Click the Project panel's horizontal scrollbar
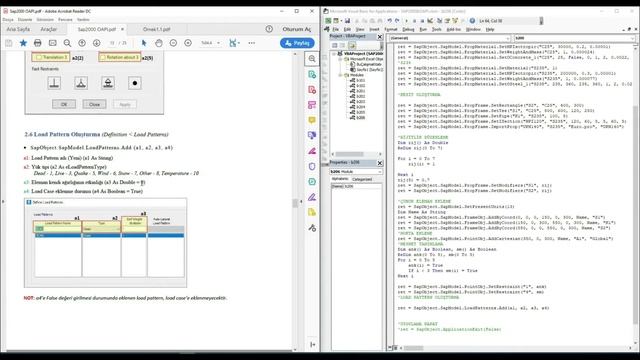The height and width of the screenshot is (360, 640). point(357,154)
